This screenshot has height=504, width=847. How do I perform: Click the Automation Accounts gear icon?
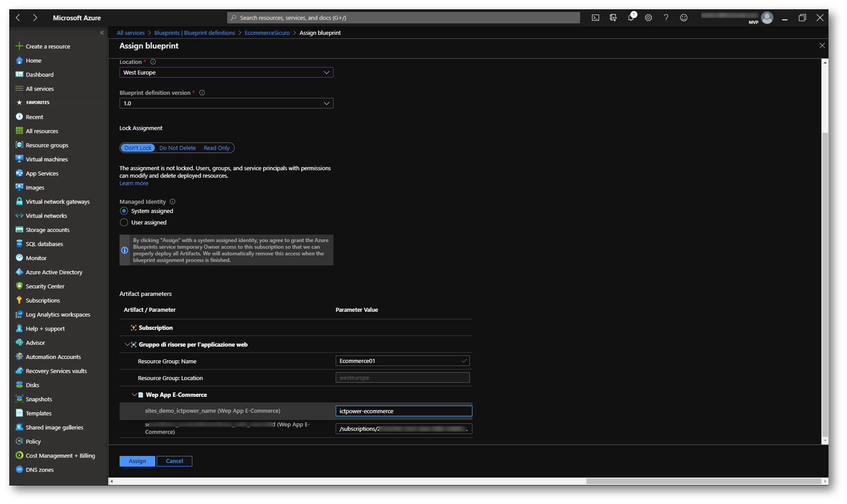point(19,356)
